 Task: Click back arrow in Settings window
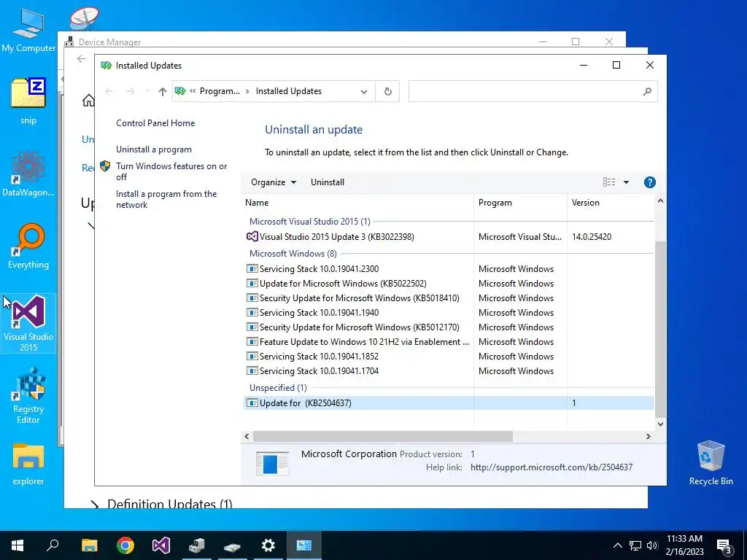(x=82, y=58)
